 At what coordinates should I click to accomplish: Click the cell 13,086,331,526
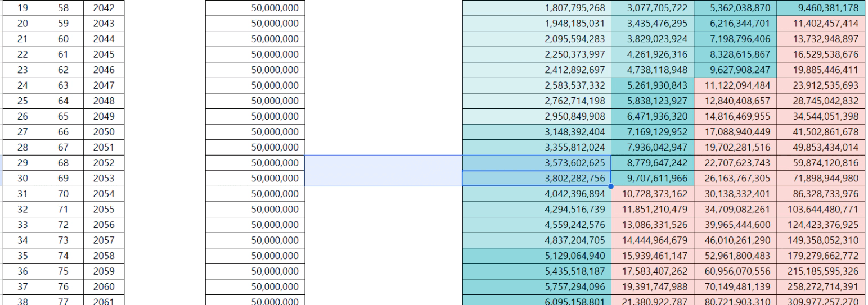652,225
